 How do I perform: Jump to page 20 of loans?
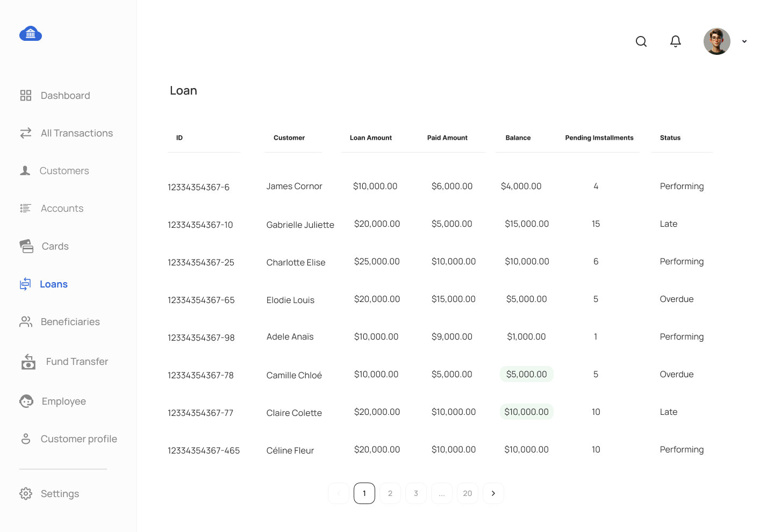[468, 493]
